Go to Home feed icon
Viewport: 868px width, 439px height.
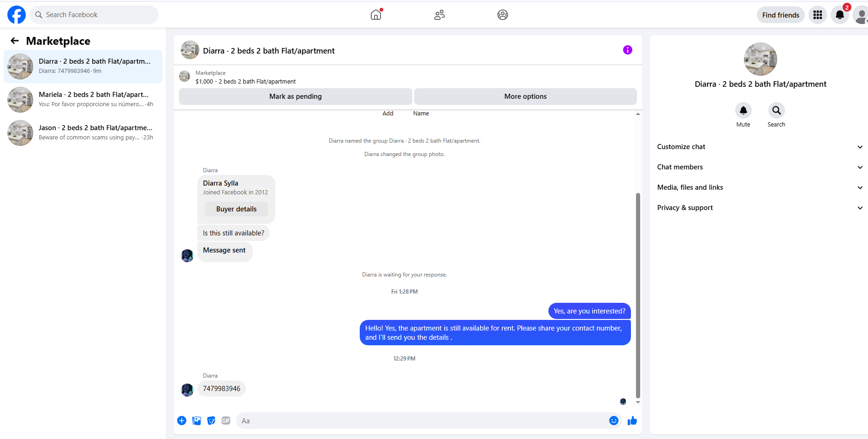(376, 15)
